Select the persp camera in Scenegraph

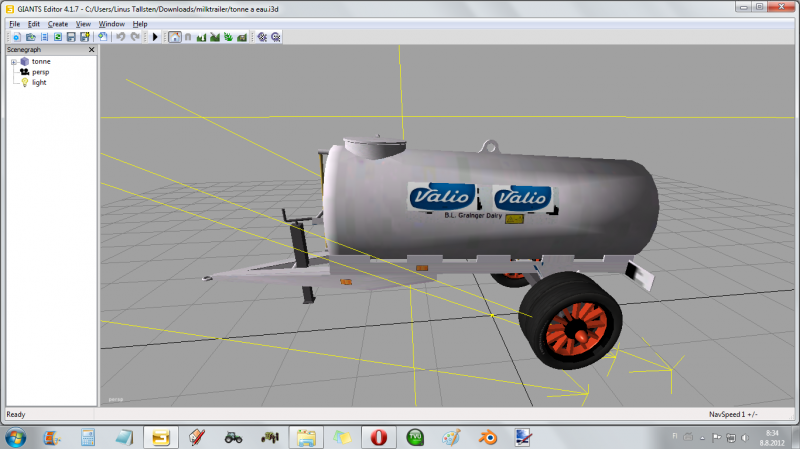point(40,72)
